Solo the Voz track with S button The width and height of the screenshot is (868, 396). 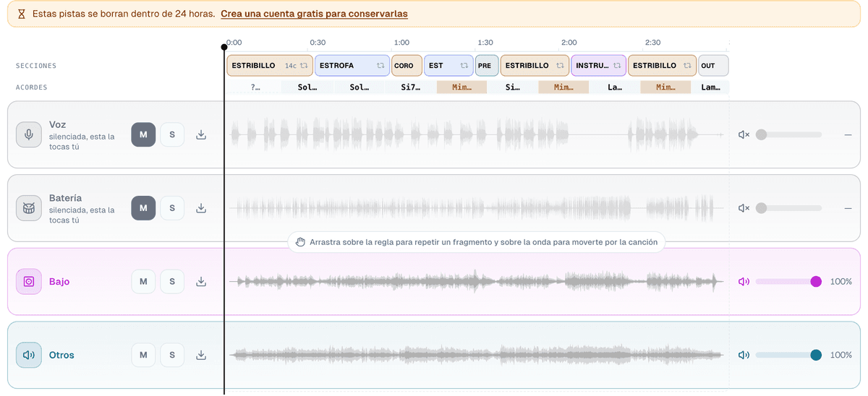click(x=172, y=134)
